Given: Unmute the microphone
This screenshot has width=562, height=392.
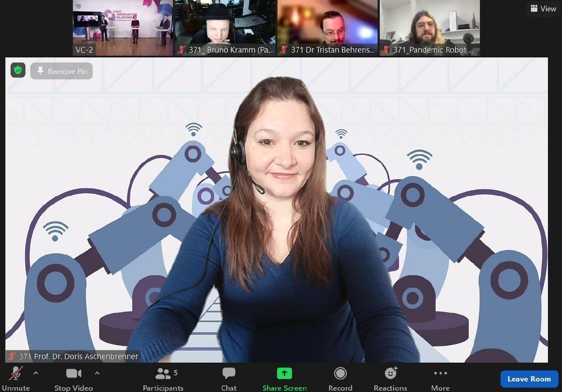Looking at the screenshot, I should [15, 374].
